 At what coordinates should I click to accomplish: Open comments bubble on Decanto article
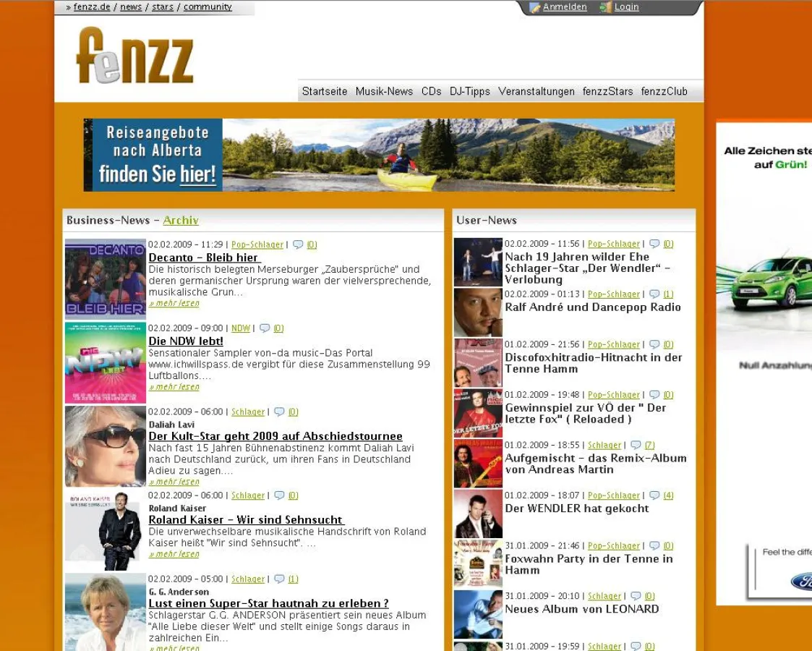point(299,244)
